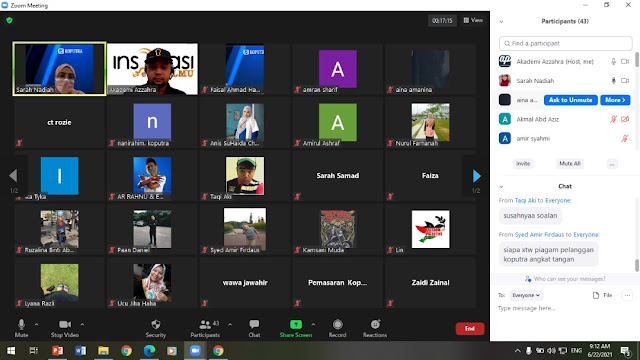Click the Invite button

523,164
